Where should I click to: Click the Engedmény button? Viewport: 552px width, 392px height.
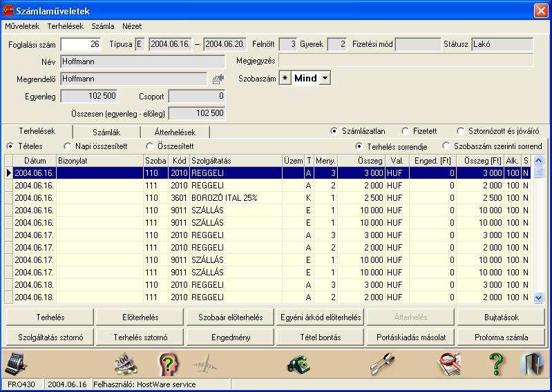[x=230, y=337]
